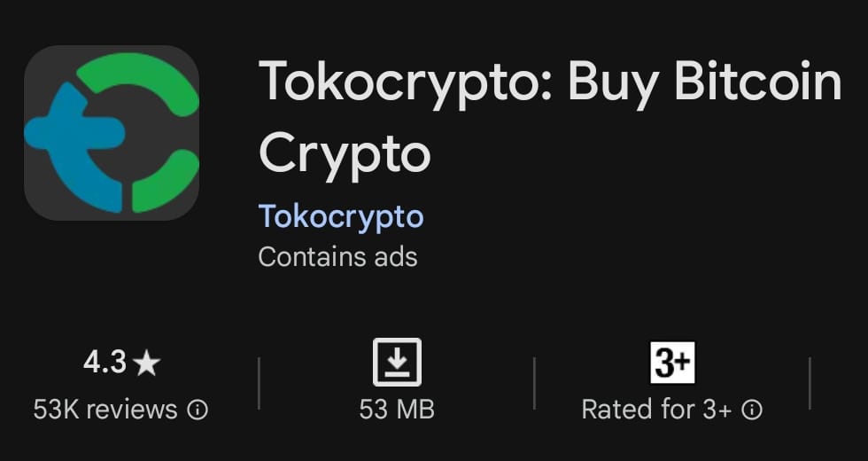Click the download icon above 53 MB
Viewport: 868px width, 461px height.
pyautogui.click(x=397, y=363)
